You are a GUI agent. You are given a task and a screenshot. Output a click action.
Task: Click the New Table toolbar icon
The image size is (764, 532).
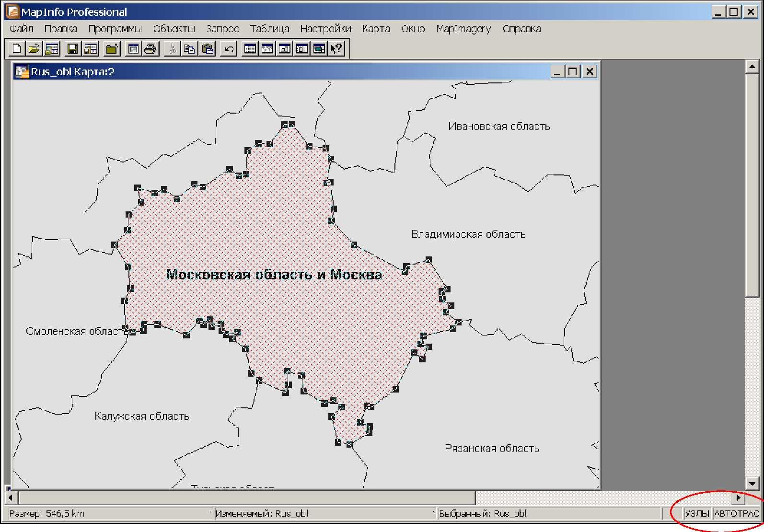click(17, 48)
